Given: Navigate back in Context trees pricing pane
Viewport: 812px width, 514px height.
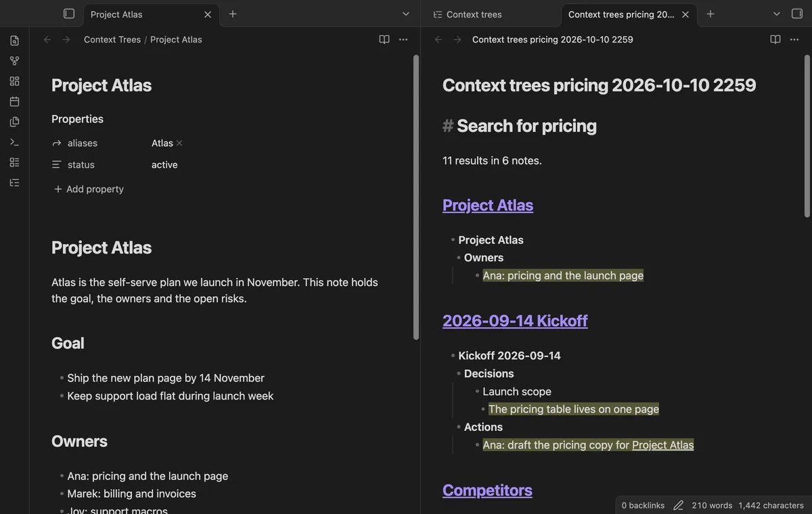Looking at the screenshot, I should point(438,39).
